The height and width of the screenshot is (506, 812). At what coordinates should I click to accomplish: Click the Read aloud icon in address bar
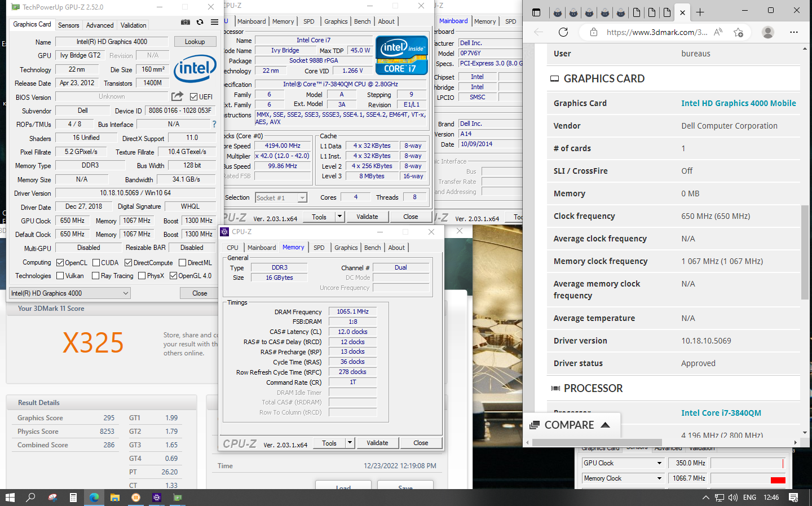[718, 32]
